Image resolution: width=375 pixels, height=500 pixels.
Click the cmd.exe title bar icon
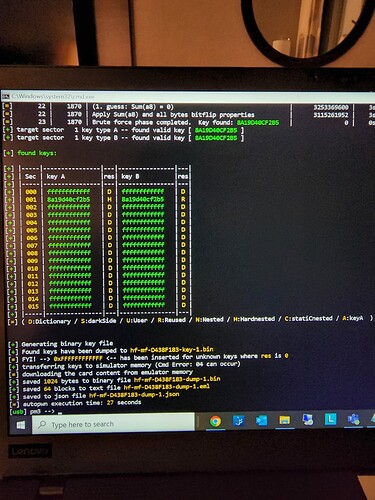coord(6,97)
